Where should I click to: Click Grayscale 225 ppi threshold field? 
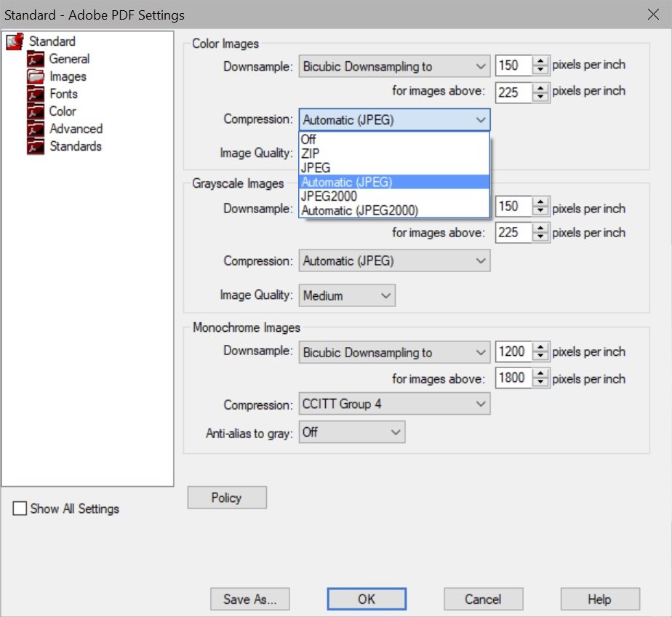513,233
